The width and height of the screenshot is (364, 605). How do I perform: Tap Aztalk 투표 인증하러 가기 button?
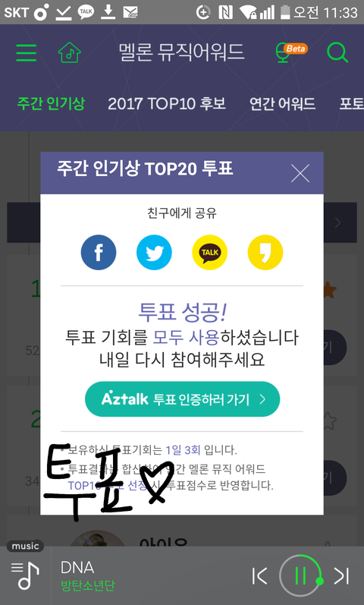[x=183, y=399]
